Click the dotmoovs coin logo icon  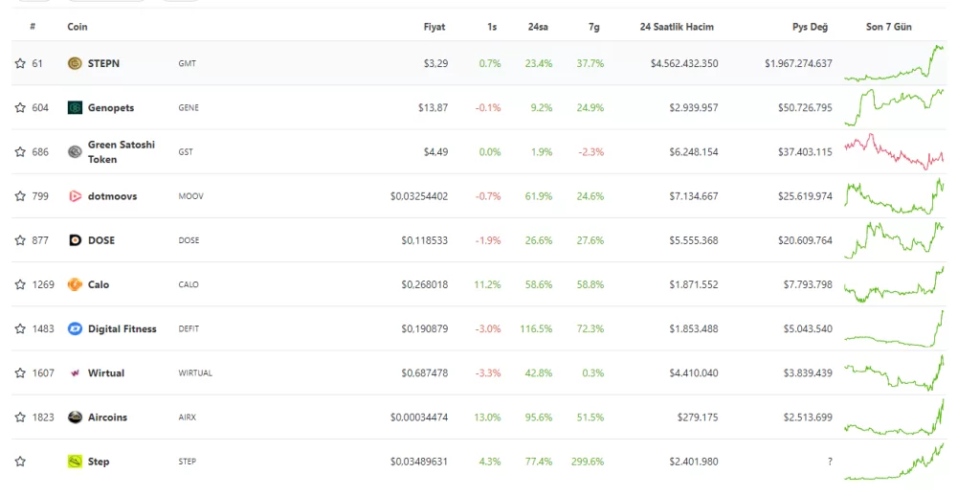pyautogui.click(x=75, y=196)
